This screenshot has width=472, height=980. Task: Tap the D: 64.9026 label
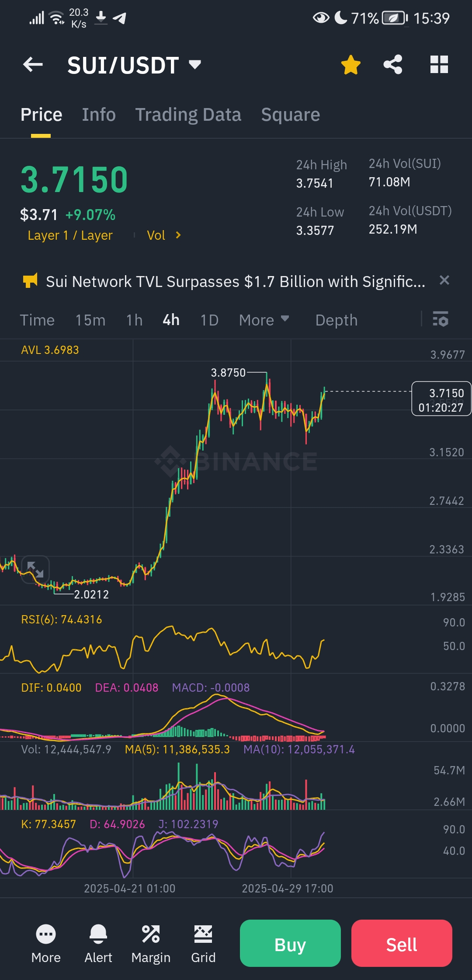pos(117,824)
